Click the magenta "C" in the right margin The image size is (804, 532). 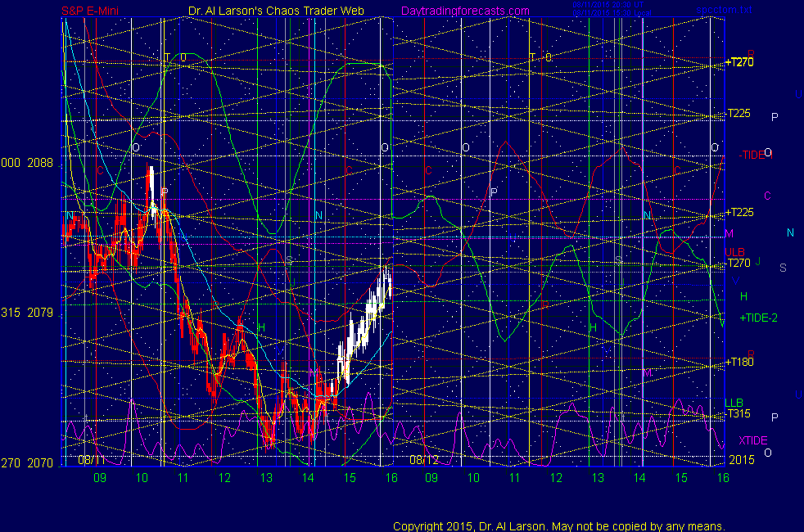click(x=768, y=196)
